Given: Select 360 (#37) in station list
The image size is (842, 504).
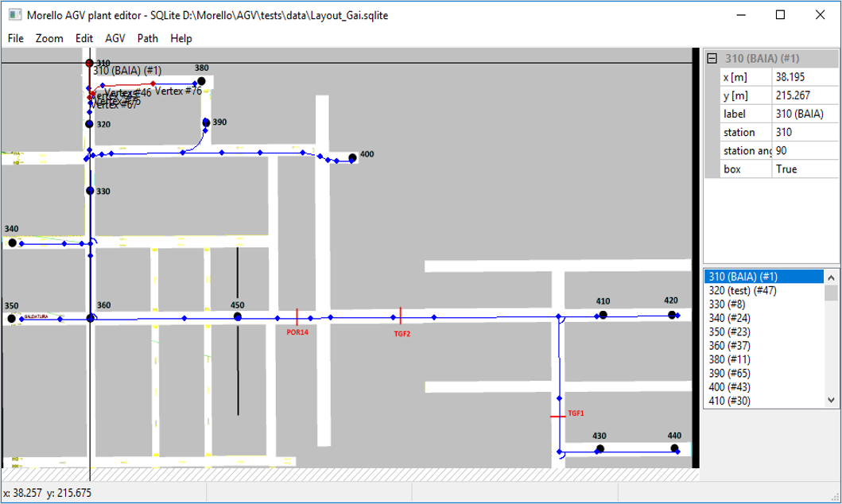Looking at the screenshot, I should point(730,346).
